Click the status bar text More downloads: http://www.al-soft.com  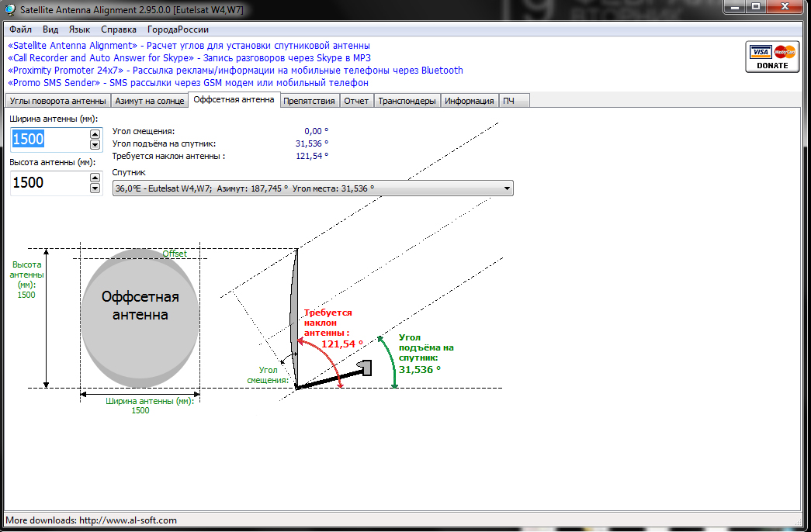click(91, 520)
